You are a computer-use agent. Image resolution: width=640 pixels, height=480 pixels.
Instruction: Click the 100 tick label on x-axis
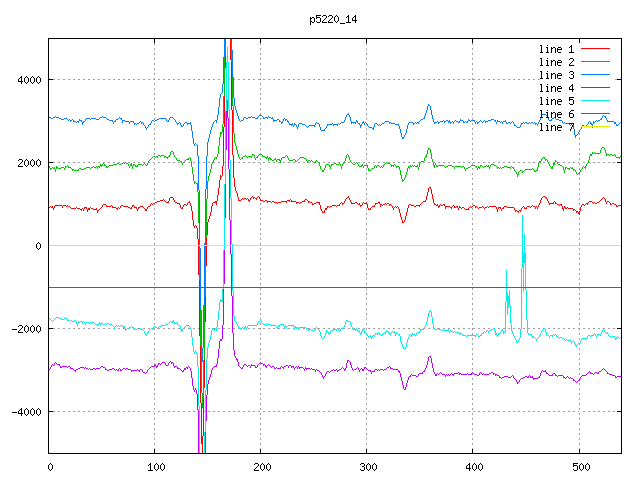point(155,466)
